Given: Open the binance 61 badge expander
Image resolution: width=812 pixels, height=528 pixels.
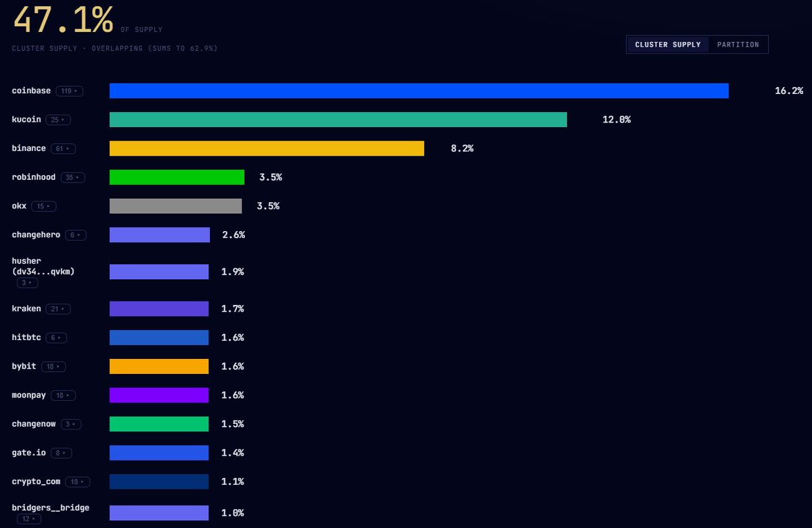Looking at the screenshot, I should tap(63, 149).
